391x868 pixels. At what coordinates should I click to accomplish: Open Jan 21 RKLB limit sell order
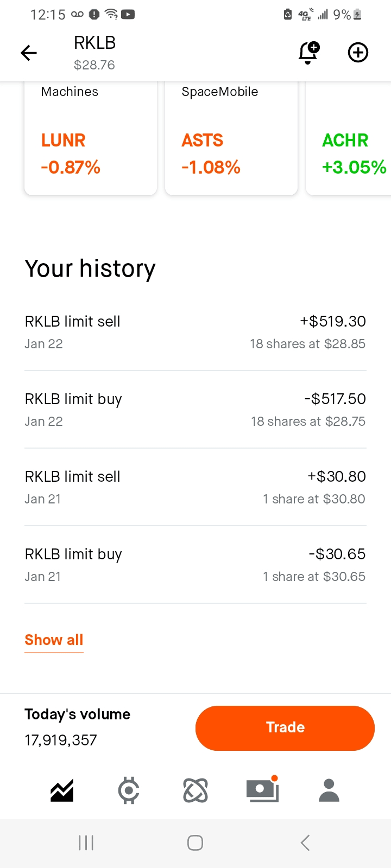(195, 487)
